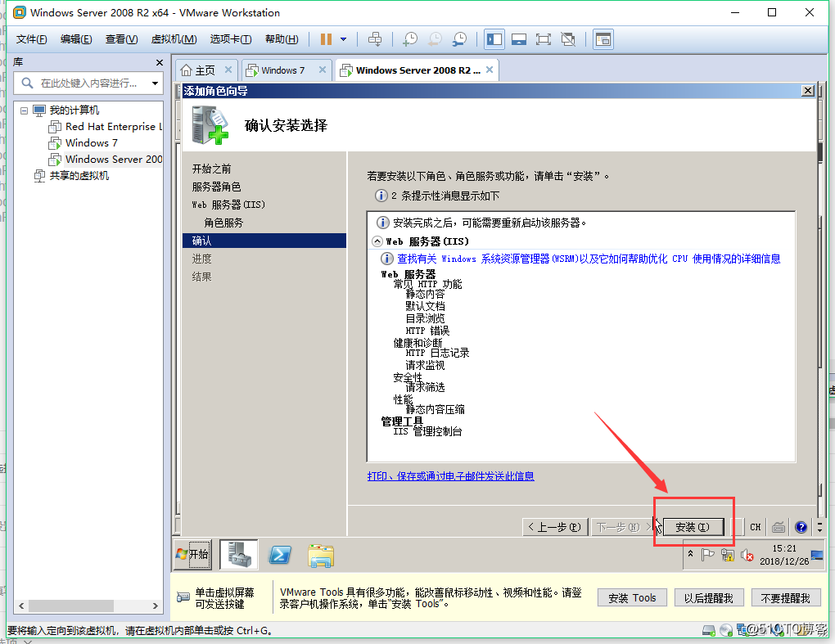Viewport: 835px width, 644px height.
Task: Close the 添加角色向导 dialog
Action: [x=808, y=91]
